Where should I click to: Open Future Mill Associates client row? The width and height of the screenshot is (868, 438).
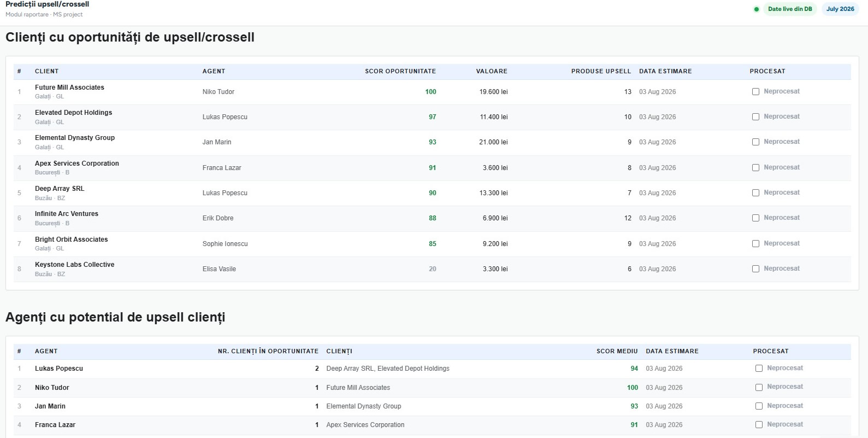pos(432,92)
